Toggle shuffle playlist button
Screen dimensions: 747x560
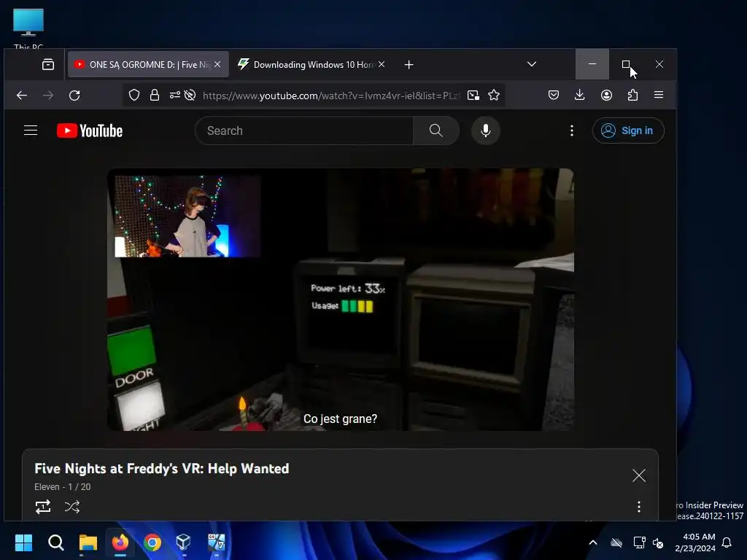72,507
